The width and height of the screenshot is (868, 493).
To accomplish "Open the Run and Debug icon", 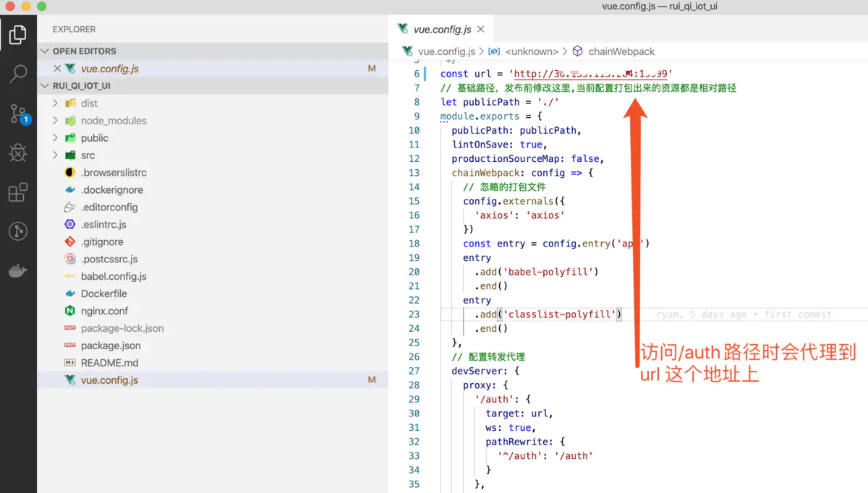I will pos(18,153).
